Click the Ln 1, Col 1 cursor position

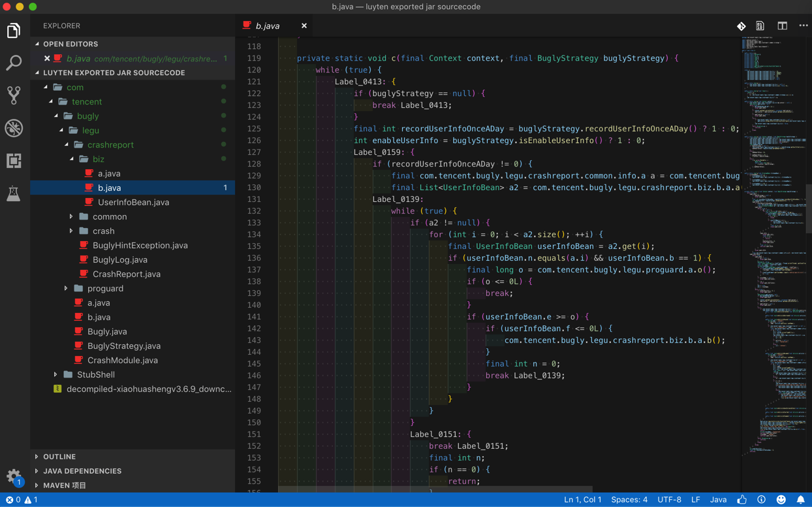583,500
